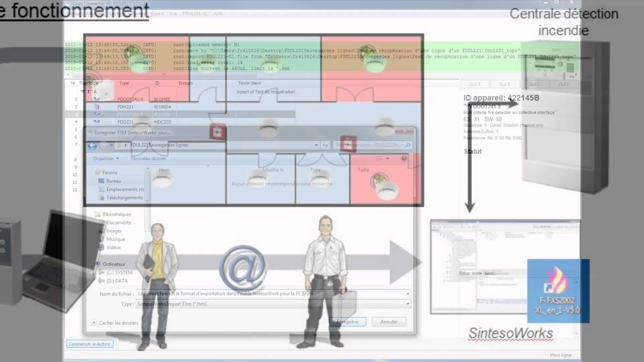Select Bureau in the navigation pane

[114, 181]
